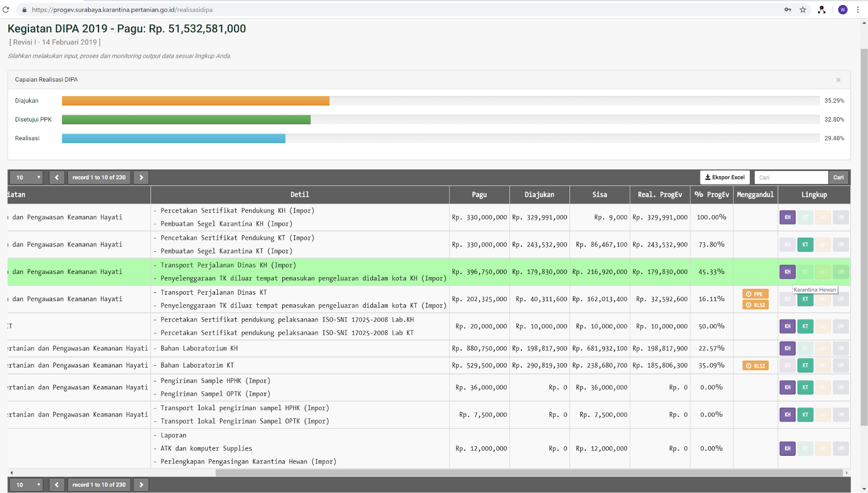Viewport: 868px width, 493px height.
Task: Click the % ProgEv column header
Action: [711, 195]
